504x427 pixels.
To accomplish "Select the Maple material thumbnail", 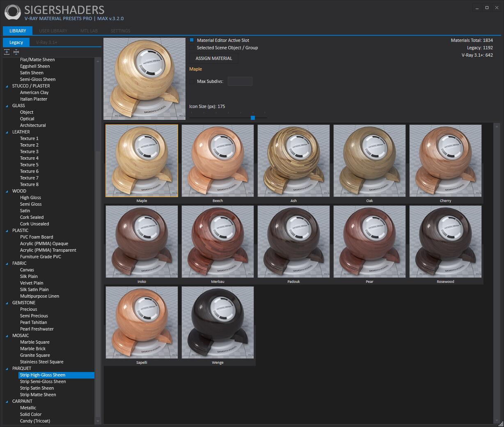I will coord(142,161).
